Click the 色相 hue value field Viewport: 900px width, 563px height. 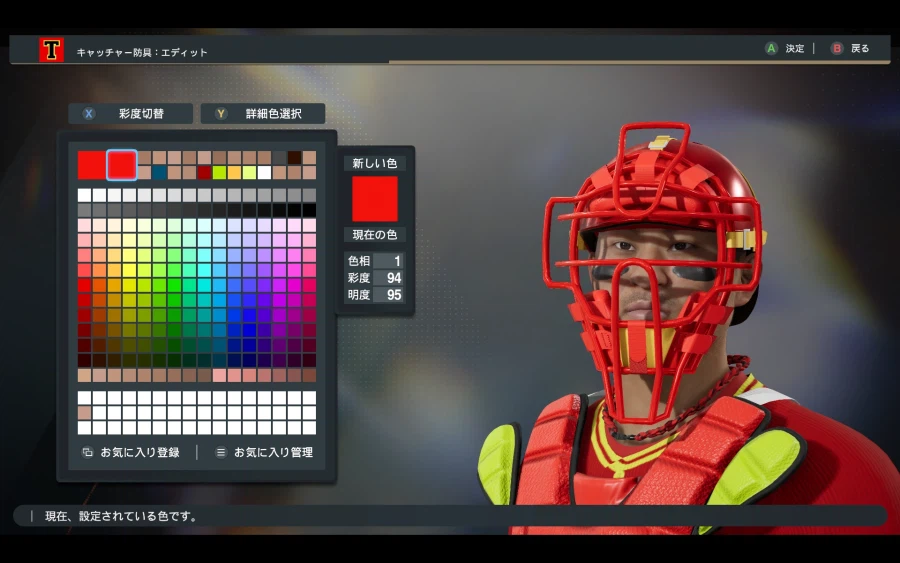(388, 261)
